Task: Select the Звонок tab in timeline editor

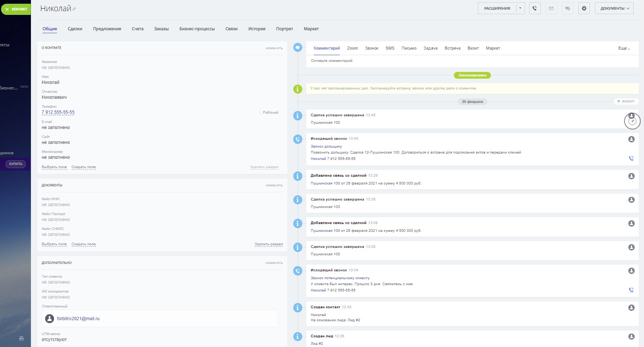Action: [372, 48]
